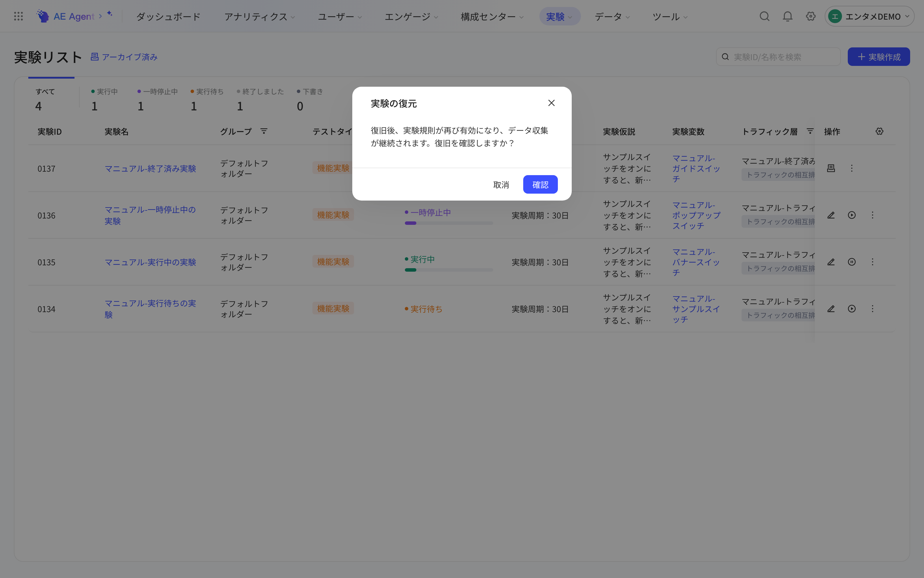
Task: Click the グループ column filter icon
Action: 263,131
